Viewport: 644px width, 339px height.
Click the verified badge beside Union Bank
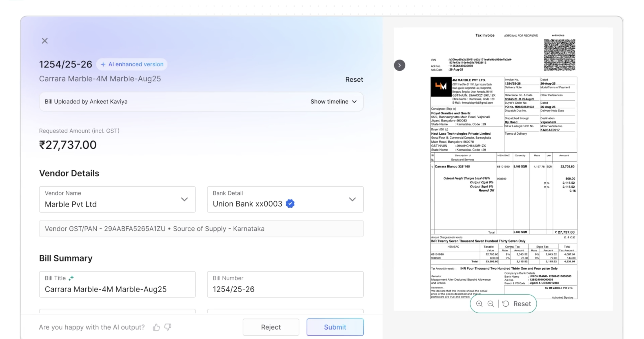point(290,204)
